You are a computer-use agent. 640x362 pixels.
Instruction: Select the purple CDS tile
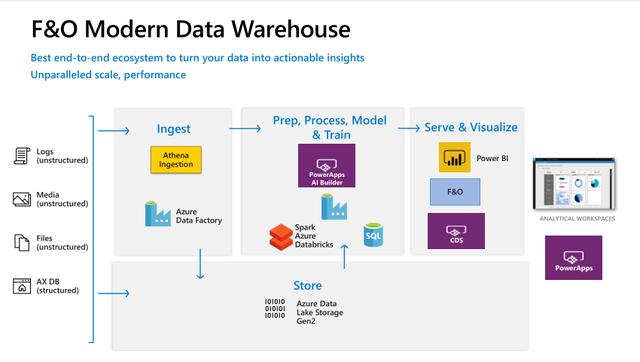coord(456,231)
